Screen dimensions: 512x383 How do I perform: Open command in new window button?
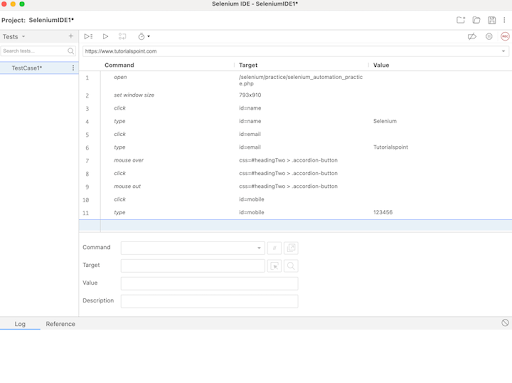click(x=291, y=248)
